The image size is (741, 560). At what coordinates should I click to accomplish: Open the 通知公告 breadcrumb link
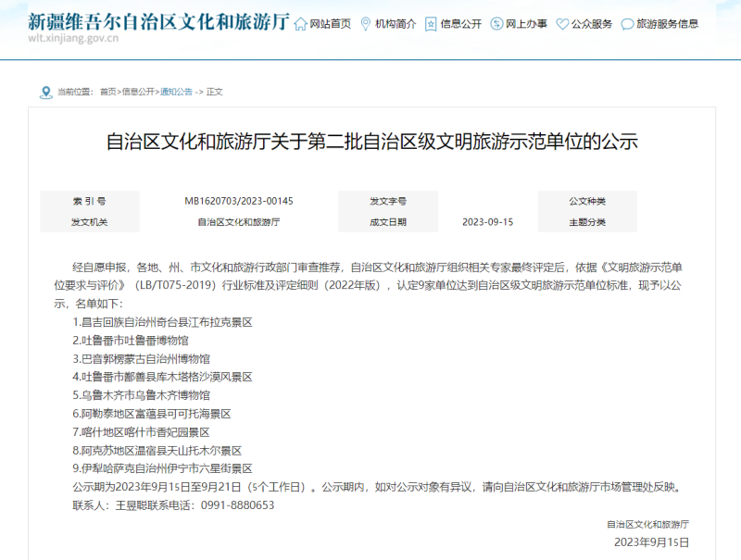click(176, 92)
